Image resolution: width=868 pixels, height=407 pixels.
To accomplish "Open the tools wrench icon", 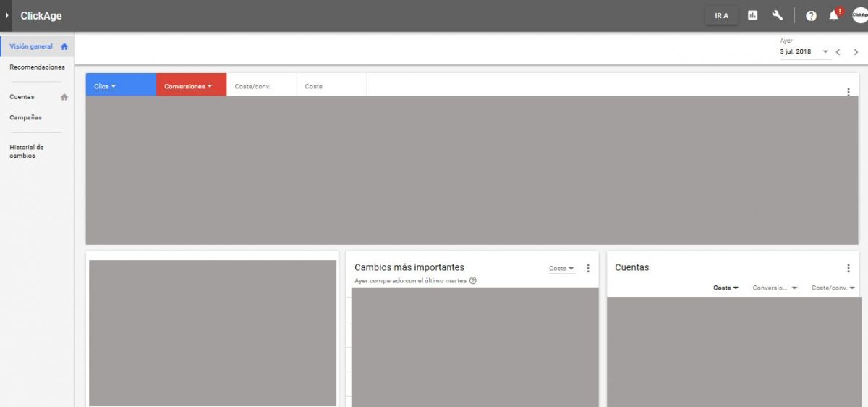I will (x=778, y=15).
